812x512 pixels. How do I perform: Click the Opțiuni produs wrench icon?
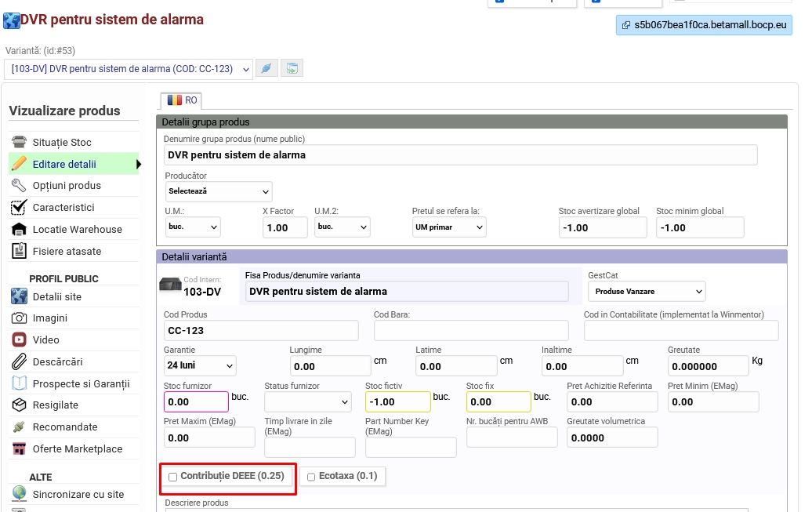point(19,186)
